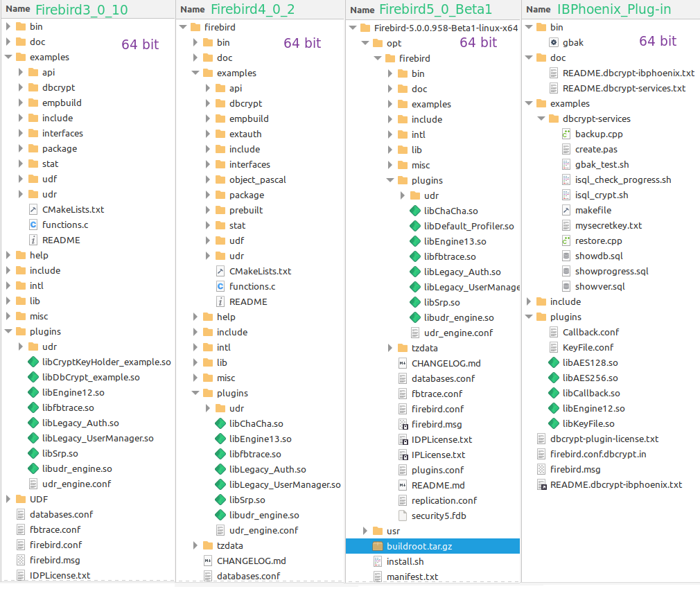Click the firebird.conf.dbcrypt.in file icon
This screenshot has height=589, width=700.
point(541,454)
